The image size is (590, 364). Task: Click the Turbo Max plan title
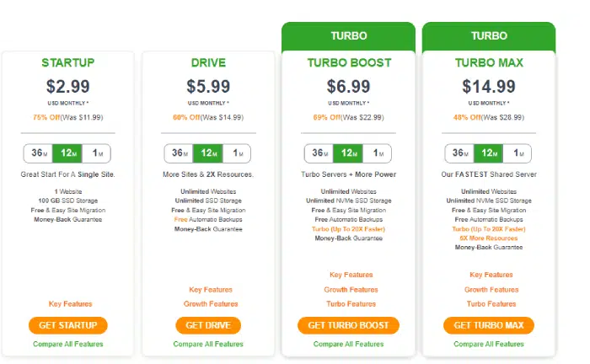(489, 62)
